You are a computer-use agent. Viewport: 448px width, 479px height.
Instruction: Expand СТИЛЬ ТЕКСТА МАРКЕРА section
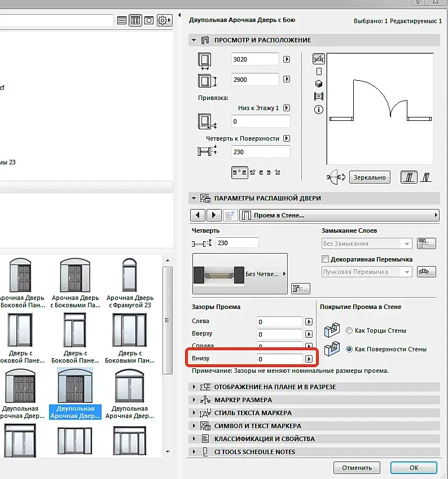pyautogui.click(x=194, y=413)
